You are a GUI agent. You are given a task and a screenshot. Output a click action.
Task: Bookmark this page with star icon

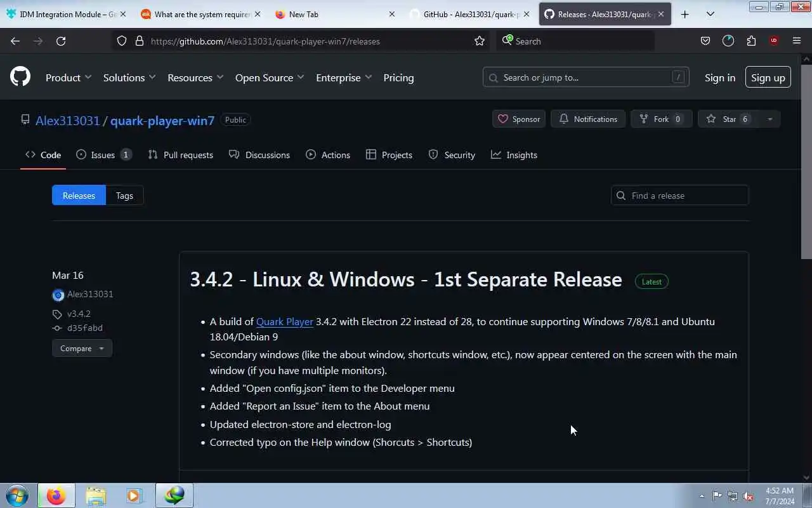pos(480,41)
